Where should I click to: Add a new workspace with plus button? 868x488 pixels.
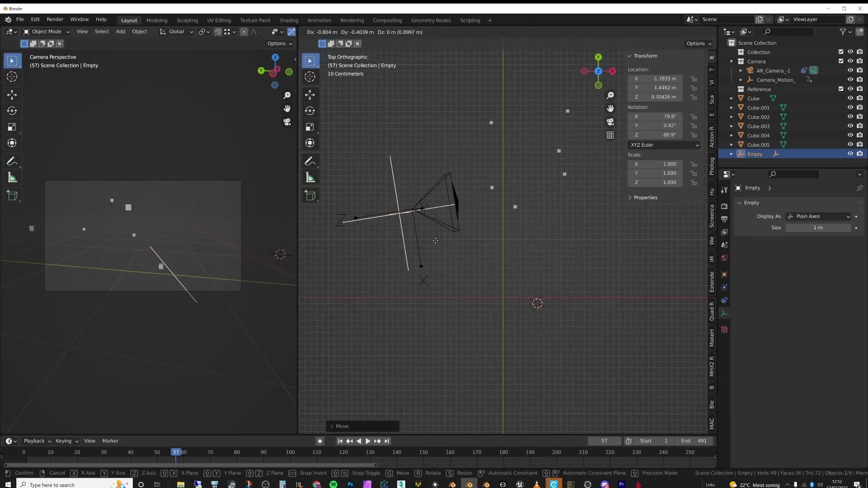pos(490,20)
